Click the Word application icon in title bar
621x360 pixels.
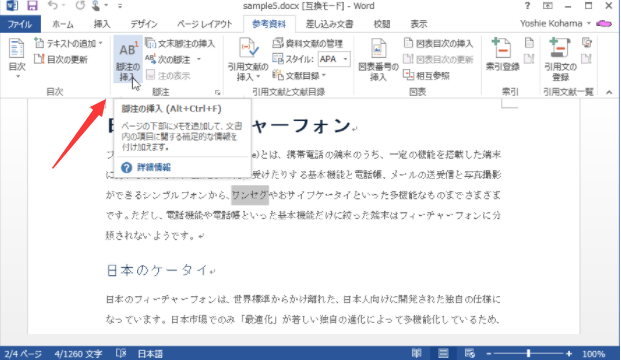coord(11,6)
